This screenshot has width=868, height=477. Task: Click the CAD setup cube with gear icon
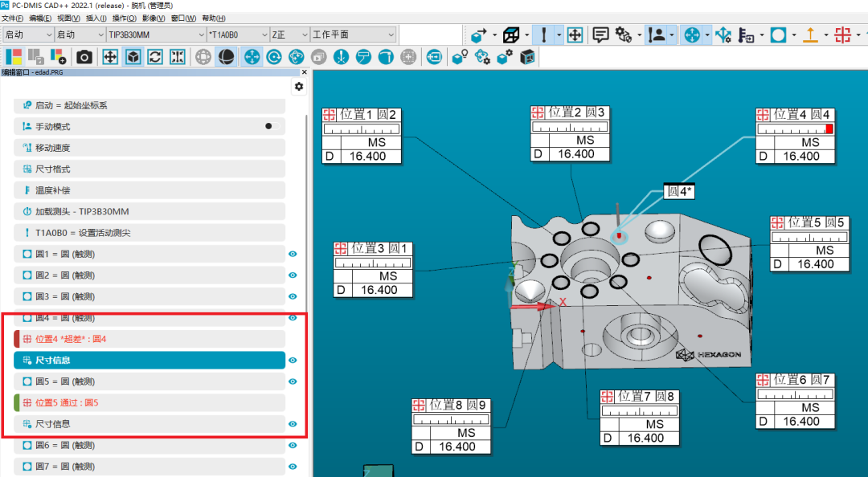(x=505, y=56)
